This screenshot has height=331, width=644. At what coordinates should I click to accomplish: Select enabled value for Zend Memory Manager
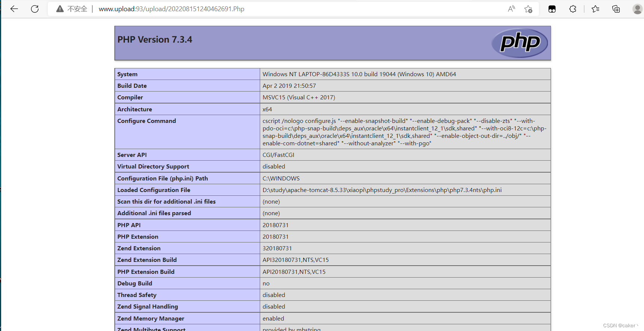pyautogui.click(x=273, y=319)
